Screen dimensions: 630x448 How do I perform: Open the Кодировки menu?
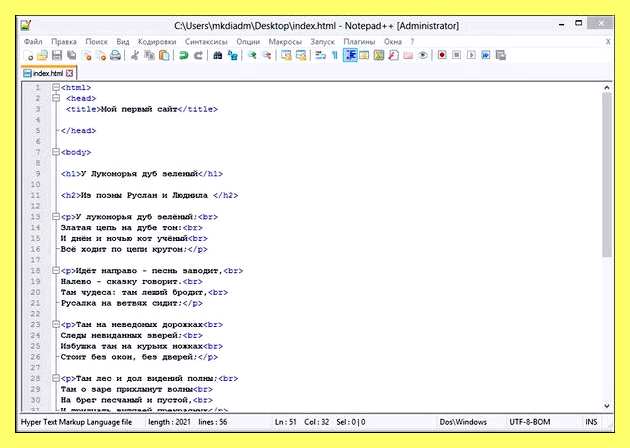tap(157, 42)
